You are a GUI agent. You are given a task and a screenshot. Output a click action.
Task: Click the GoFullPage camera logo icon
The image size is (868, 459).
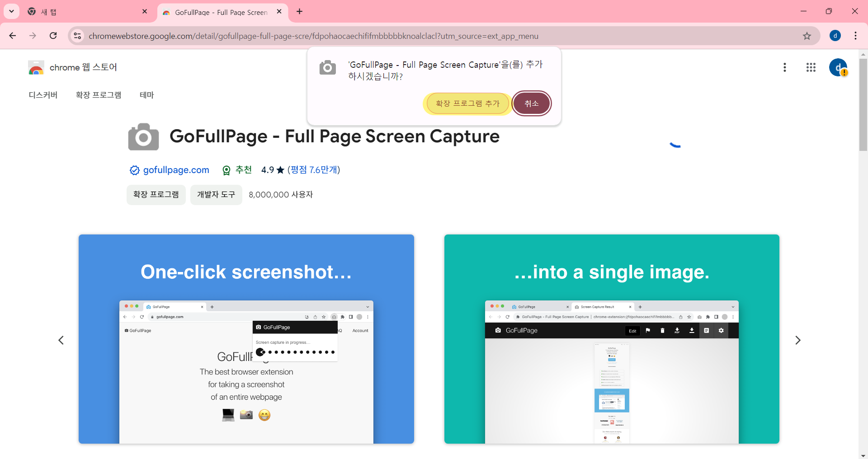pos(143,136)
